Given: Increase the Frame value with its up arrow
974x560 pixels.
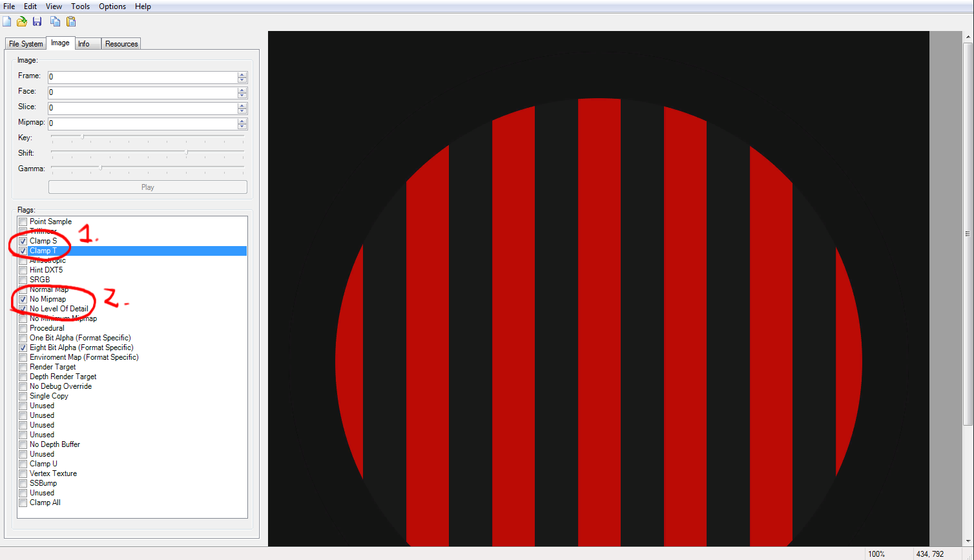Looking at the screenshot, I should (x=242, y=74).
